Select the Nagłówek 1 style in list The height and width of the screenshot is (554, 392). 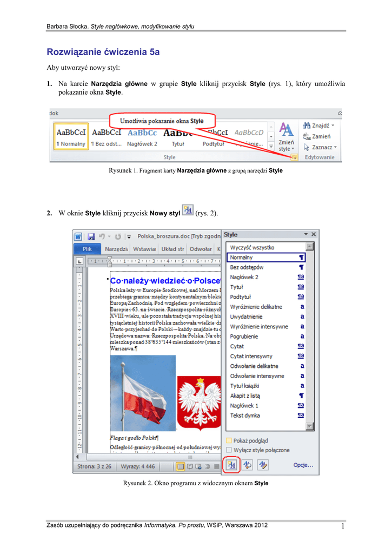pyautogui.click(x=244, y=405)
